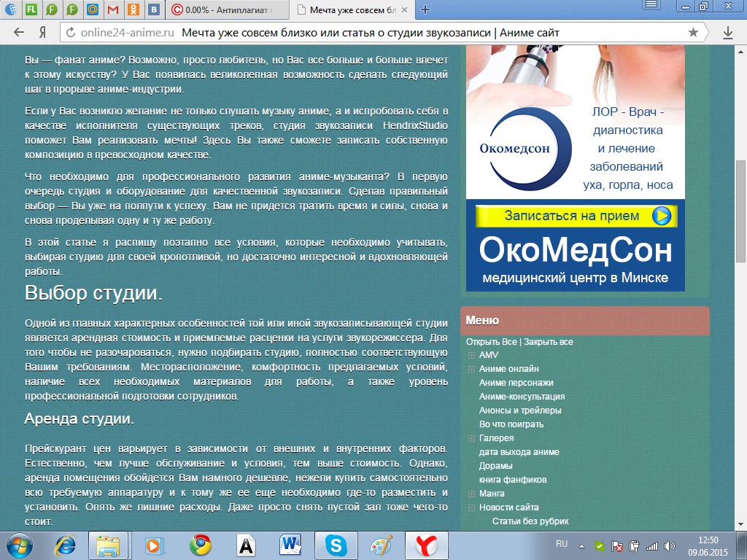Click the Записаться на прием ad button

pyautogui.click(x=576, y=216)
